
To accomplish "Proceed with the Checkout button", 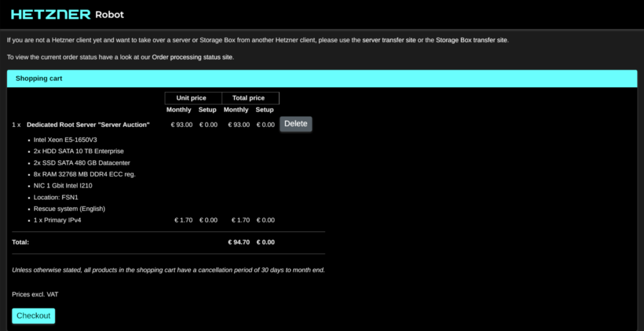I will pos(33,316).
